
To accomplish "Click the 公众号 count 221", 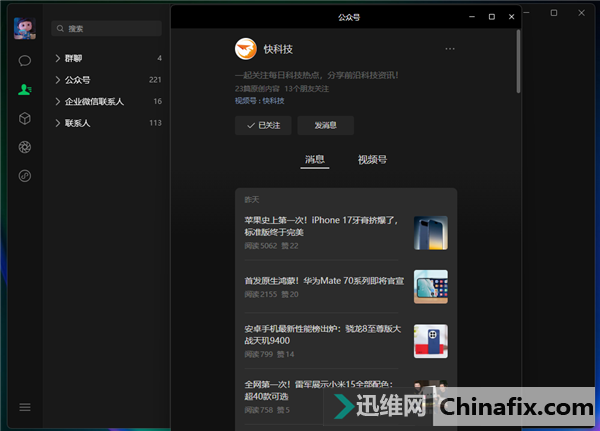I will [155, 80].
